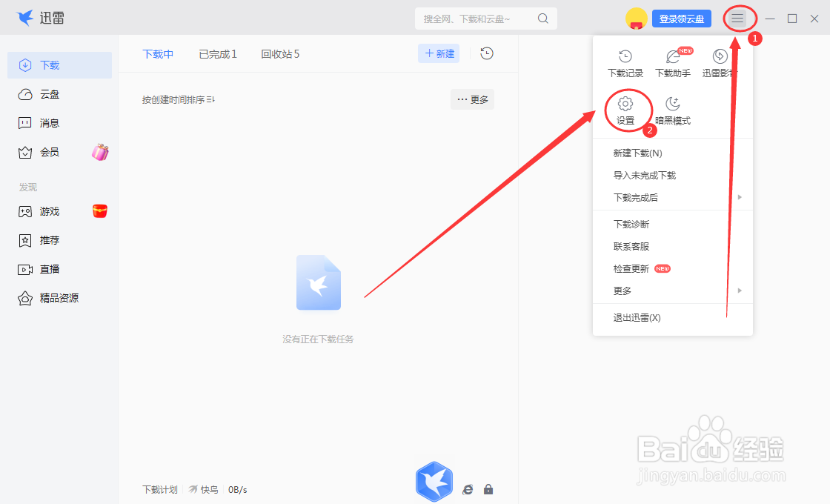
Task: Switch to the 已完成 tab
Action: [x=217, y=53]
